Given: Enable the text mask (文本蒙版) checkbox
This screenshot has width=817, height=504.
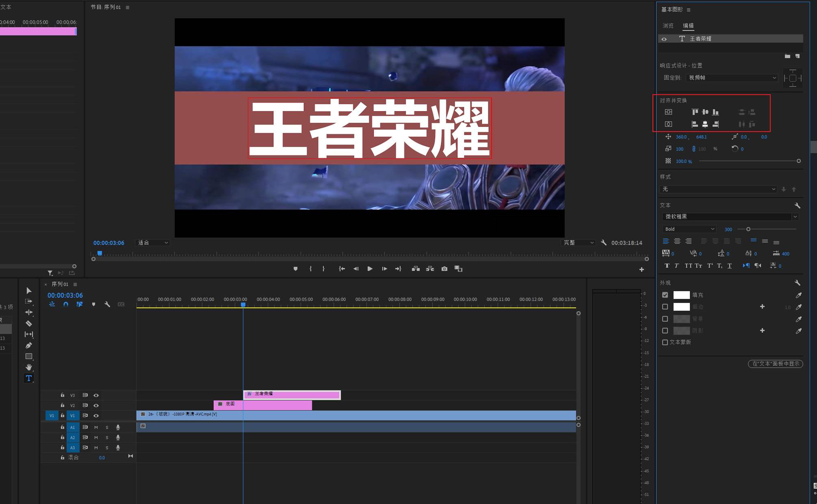Looking at the screenshot, I should [x=665, y=342].
